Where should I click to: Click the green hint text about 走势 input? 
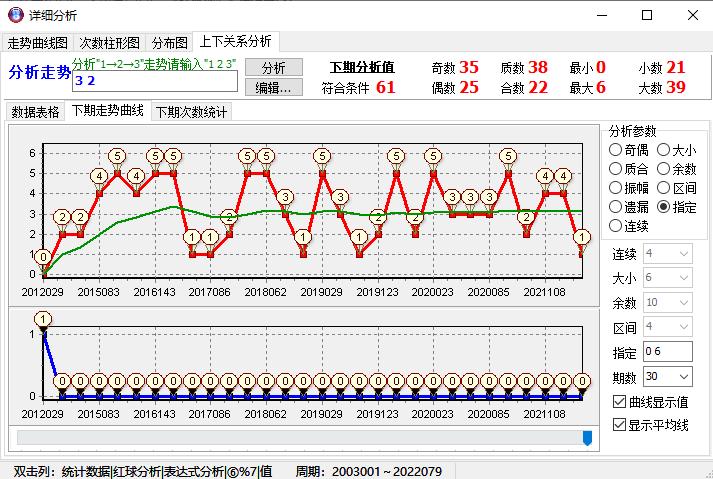click(x=154, y=64)
